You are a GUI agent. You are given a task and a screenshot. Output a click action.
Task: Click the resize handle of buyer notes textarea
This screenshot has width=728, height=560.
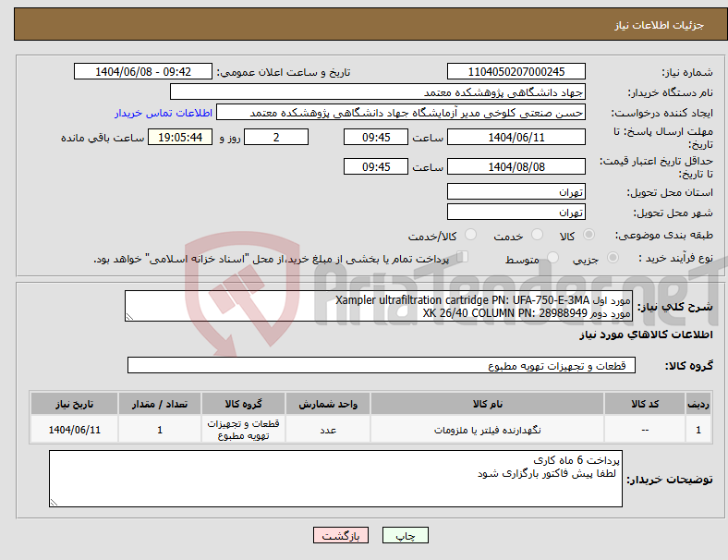pos(54,502)
